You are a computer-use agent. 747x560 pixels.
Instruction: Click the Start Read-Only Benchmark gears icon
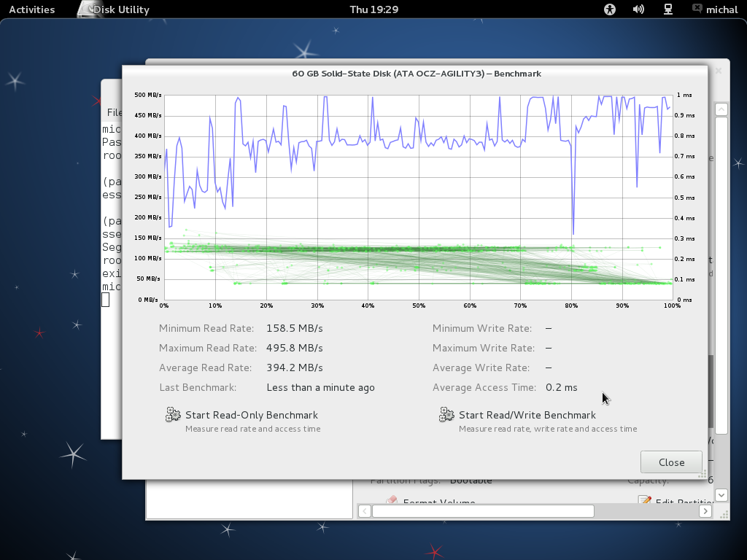tap(173, 415)
